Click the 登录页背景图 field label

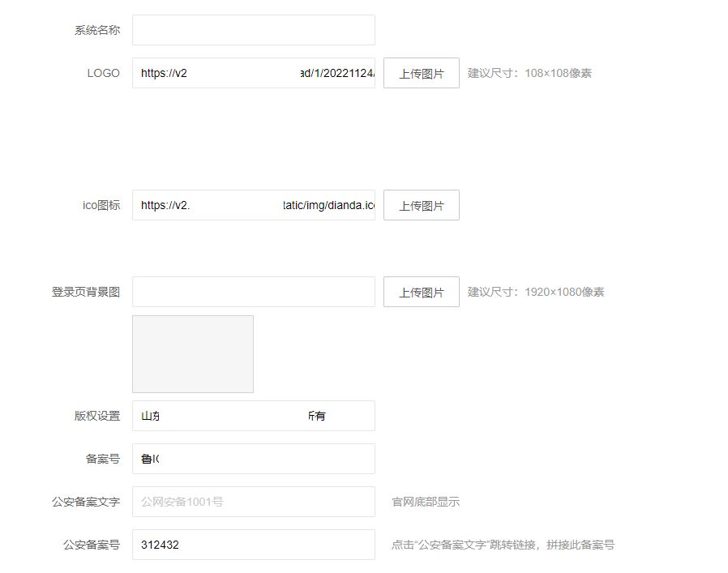pos(86,292)
